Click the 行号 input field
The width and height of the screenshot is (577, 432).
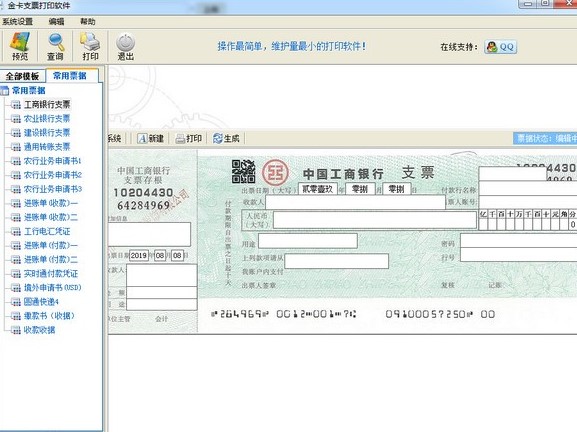tap(519, 255)
